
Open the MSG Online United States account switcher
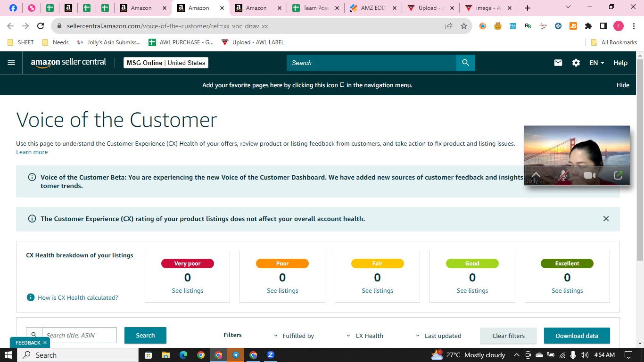coord(166,63)
